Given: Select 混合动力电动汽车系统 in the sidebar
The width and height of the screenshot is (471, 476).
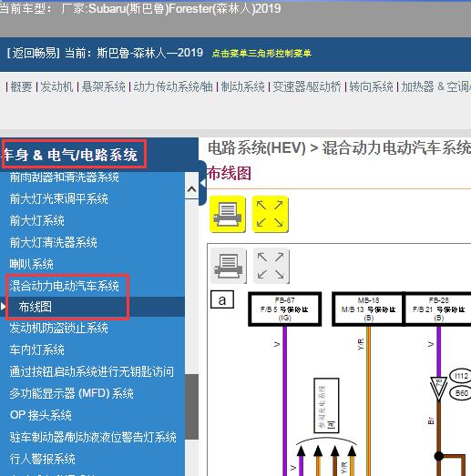Looking at the screenshot, I should point(65,286).
